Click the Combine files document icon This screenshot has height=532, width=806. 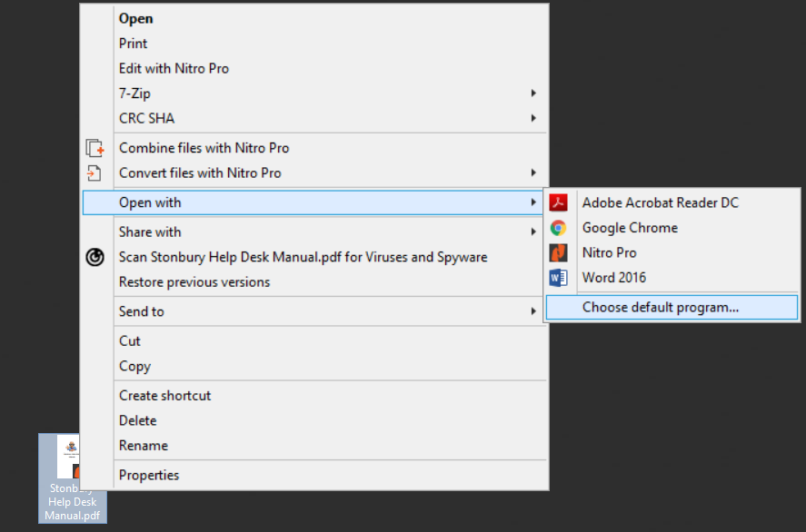[95, 148]
